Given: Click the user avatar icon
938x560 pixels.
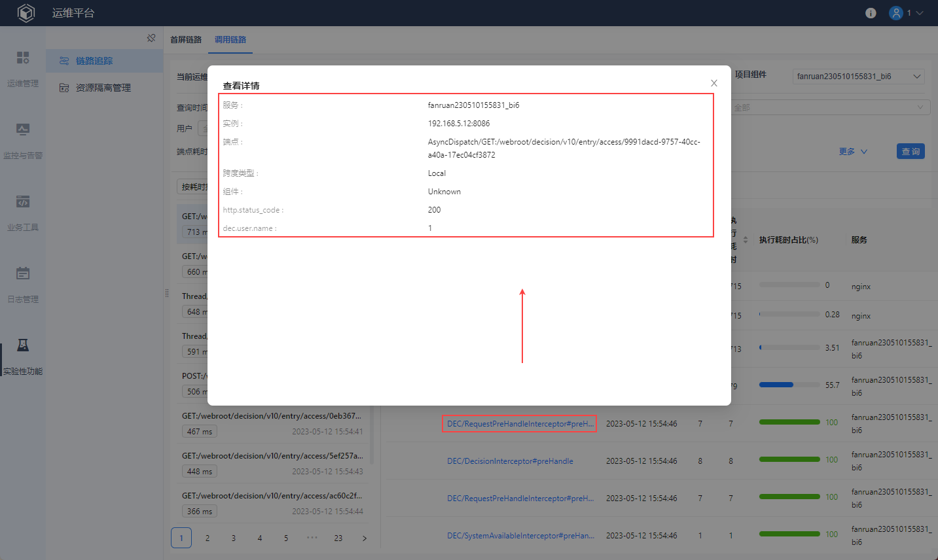Looking at the screenshot, I should tap(896, 13).
